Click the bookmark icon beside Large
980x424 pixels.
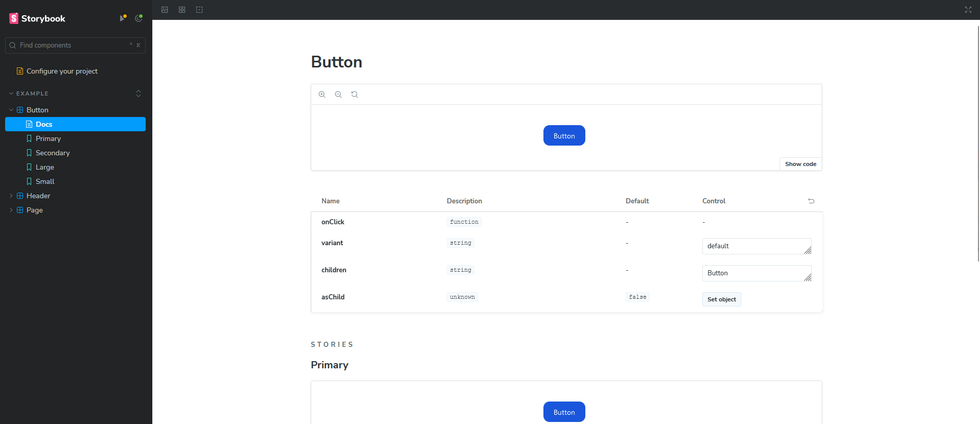[x=29, y=167]
